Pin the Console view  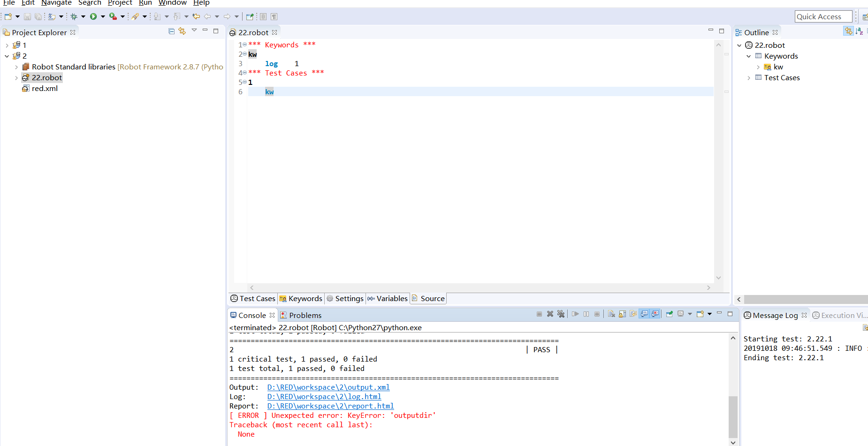670,314
